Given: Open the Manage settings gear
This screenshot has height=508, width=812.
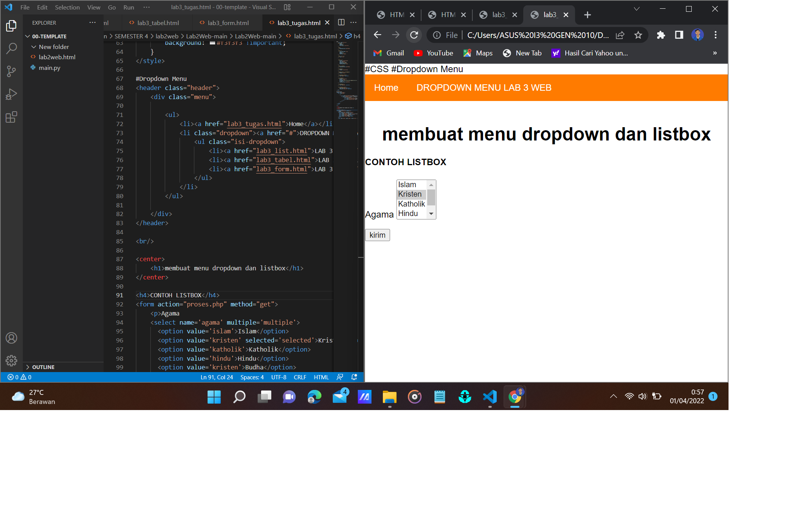Looking at the screenshot, I should point(11,361).
